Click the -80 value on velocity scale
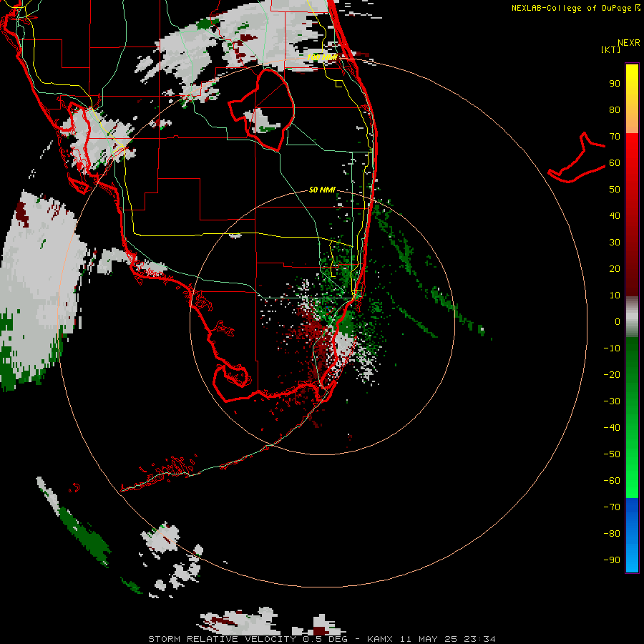The image size is (644, 644). (612, 534)
